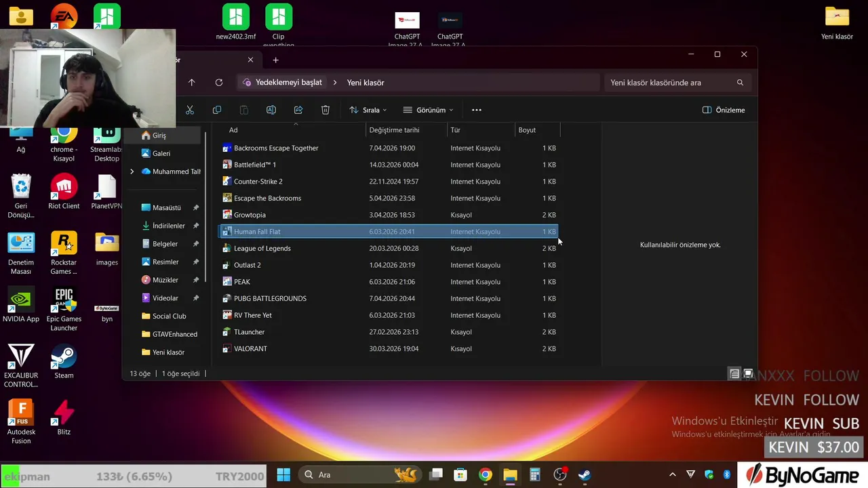Open the Görünüm view dropdown
This screenshot has height=488, width=868.
pos(429,110)
